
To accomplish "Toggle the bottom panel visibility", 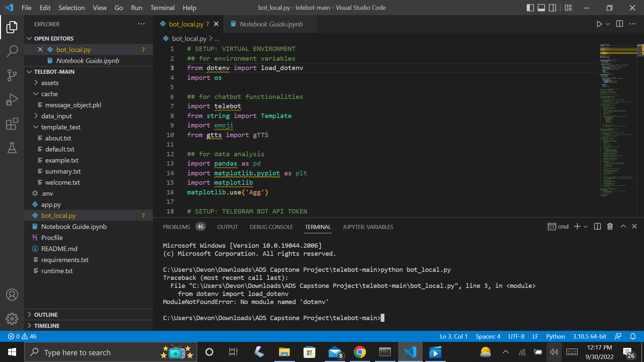I will coord(541,7).
